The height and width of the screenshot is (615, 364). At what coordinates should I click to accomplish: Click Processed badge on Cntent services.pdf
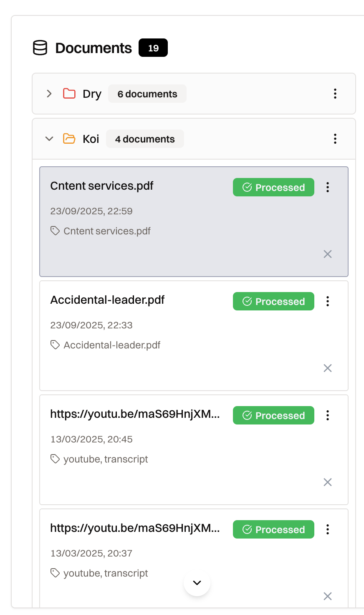click(x=273, y=187)
